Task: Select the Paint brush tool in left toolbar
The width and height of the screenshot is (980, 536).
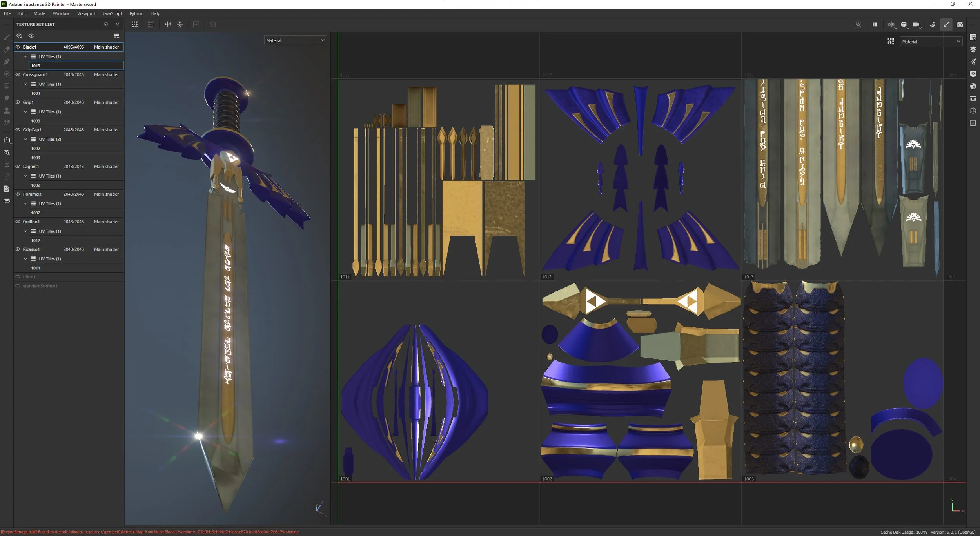Action: 7,37
